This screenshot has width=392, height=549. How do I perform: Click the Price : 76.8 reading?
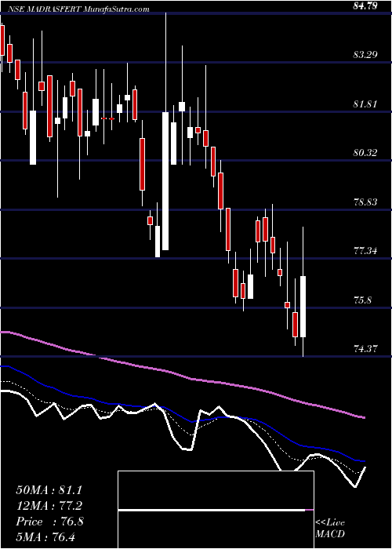[x=49, y=522]
